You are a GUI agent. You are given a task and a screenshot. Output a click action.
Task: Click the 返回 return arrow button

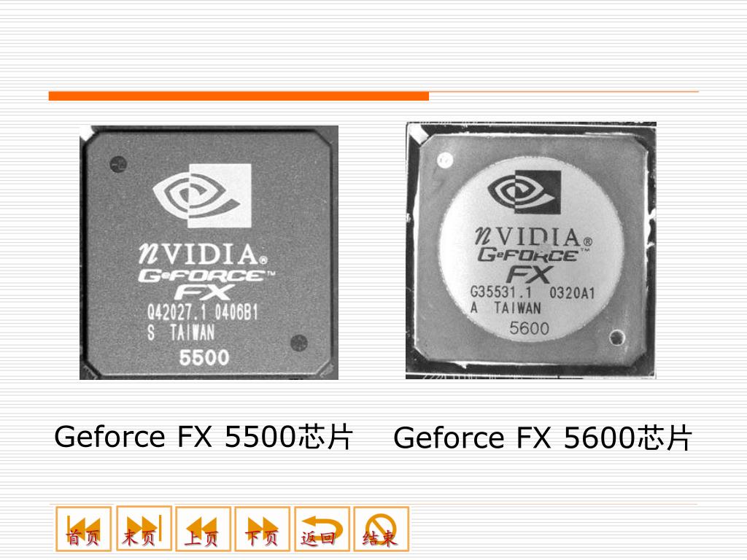(x=322, y=529)
